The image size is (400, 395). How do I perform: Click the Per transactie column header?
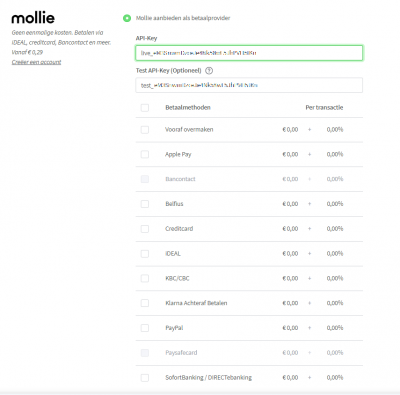(324, 108)
